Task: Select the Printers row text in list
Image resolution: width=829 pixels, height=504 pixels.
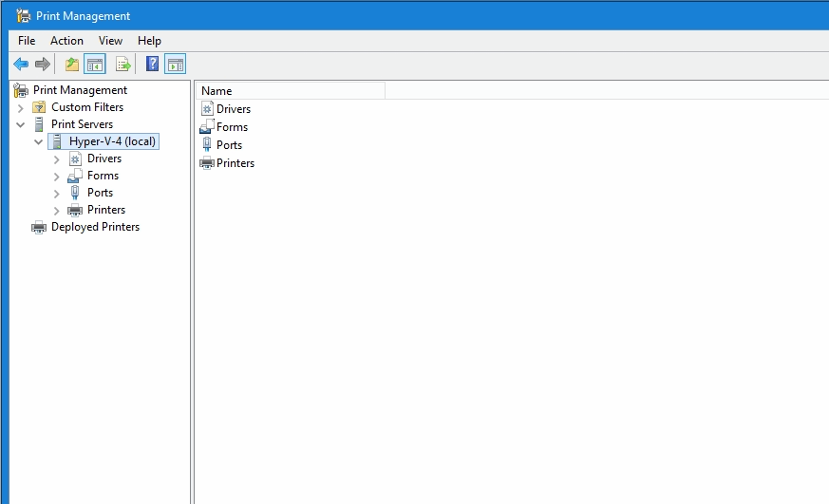Action: 236,162
